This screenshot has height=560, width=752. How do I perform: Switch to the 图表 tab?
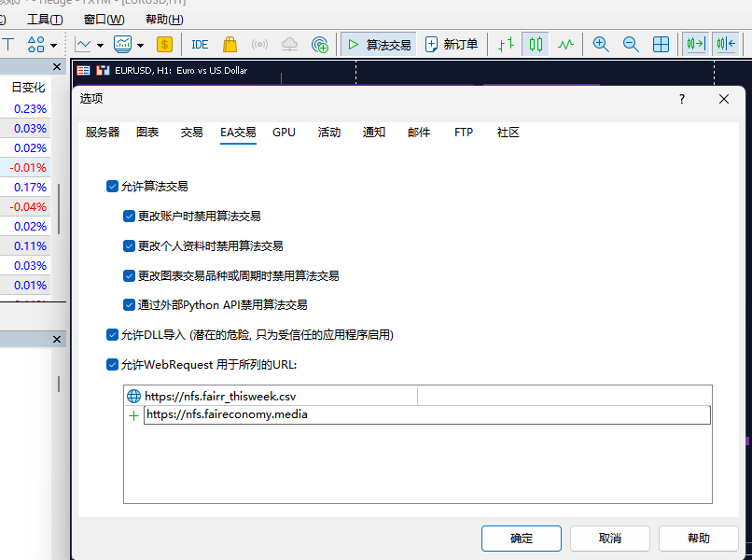coord(147,133)
